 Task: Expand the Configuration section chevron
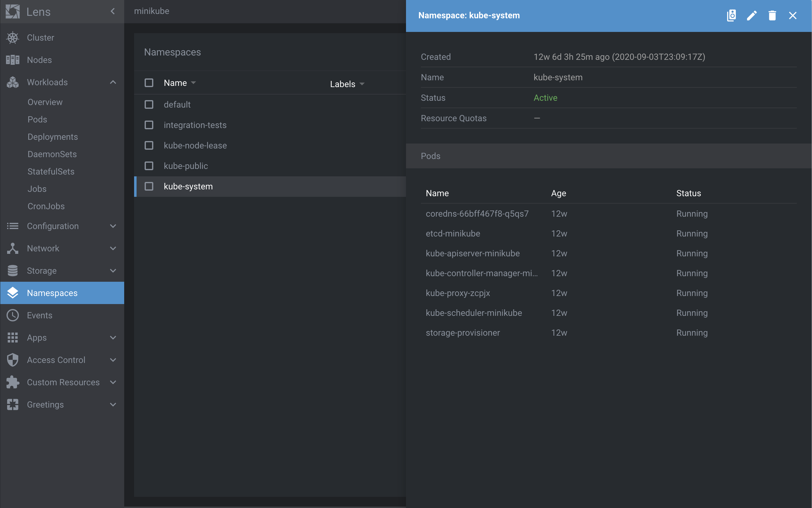click(113, 226)
